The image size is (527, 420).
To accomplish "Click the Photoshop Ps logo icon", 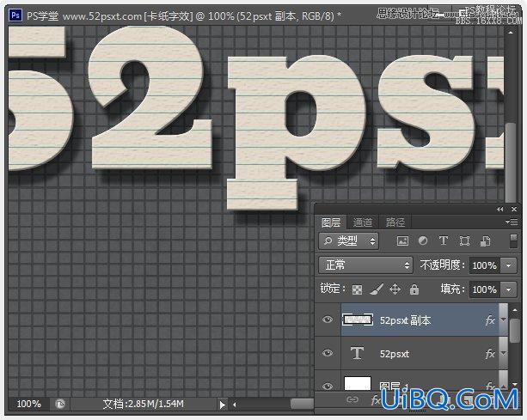I will [x=15, y=15].
